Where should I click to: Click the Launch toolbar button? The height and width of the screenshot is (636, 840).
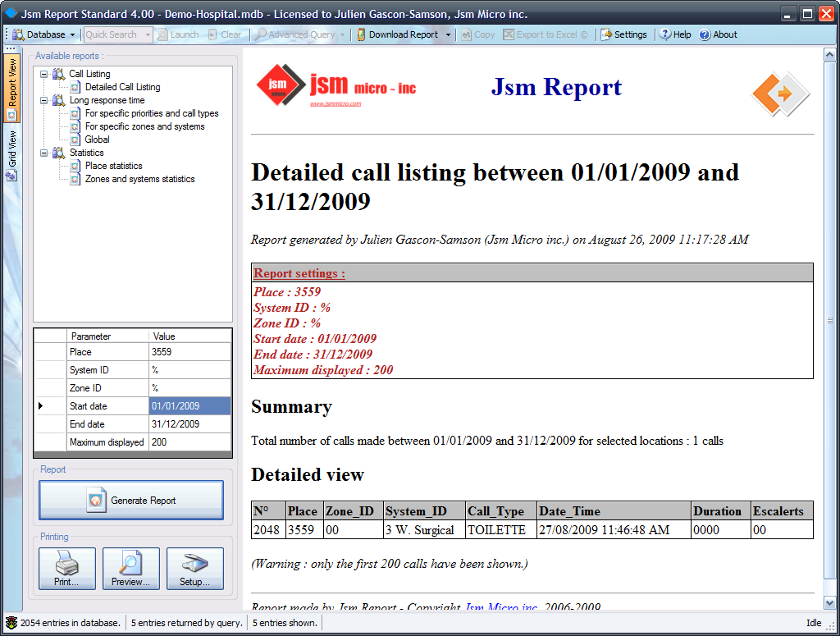(178, 34)
